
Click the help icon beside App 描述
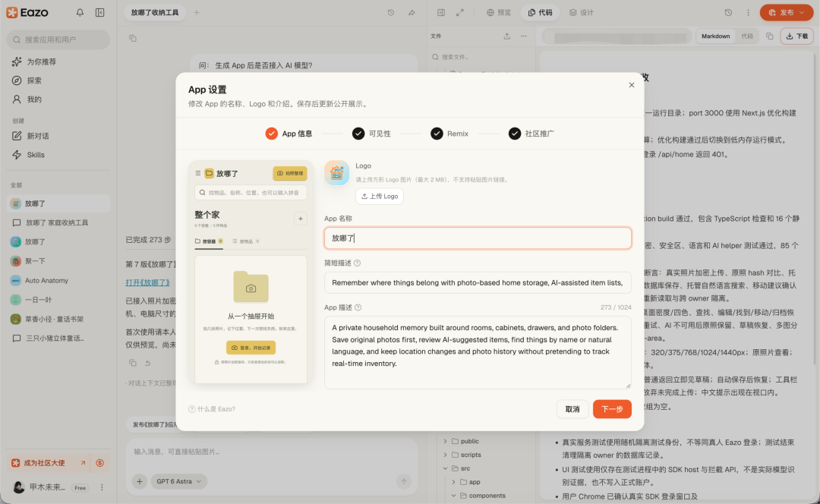(358, 307)
